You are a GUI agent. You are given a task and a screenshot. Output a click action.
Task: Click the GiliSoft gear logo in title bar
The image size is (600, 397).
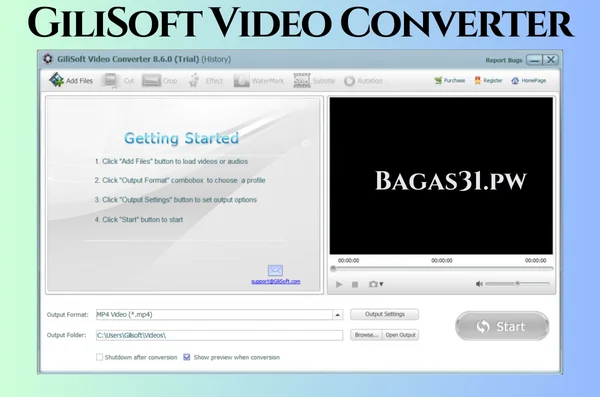pos(48,59)
